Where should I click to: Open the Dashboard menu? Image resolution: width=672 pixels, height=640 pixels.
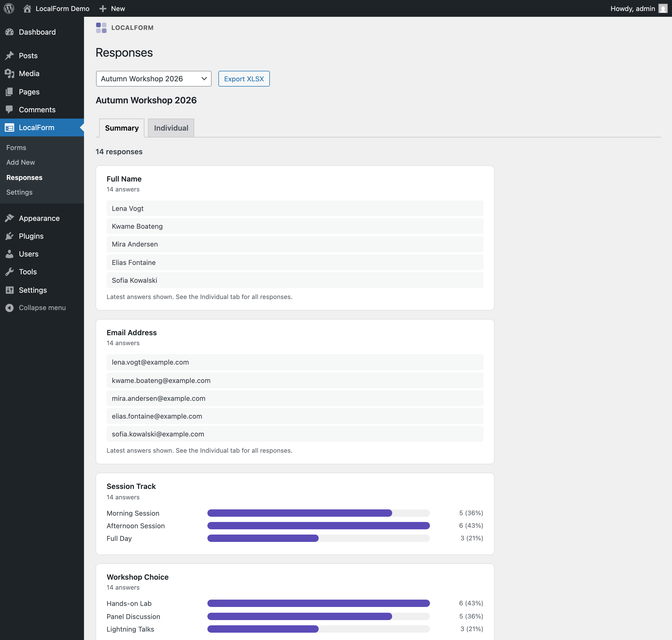[x=42, y=32]
